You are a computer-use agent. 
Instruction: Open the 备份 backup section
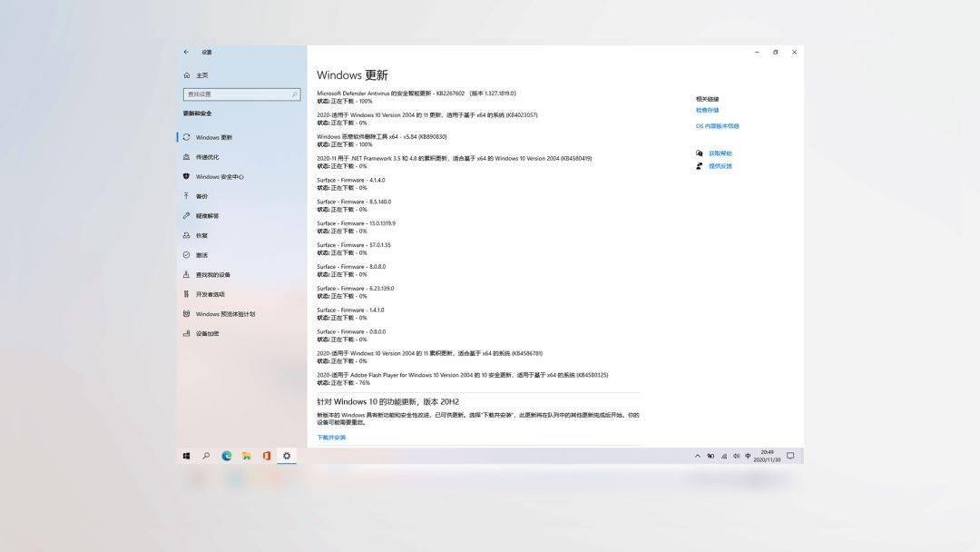pos(201,196)
